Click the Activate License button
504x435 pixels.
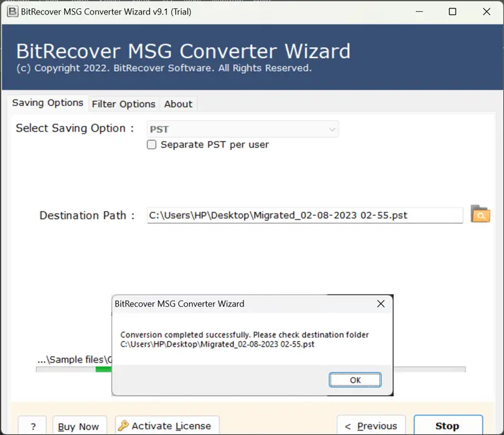[167, 426]
